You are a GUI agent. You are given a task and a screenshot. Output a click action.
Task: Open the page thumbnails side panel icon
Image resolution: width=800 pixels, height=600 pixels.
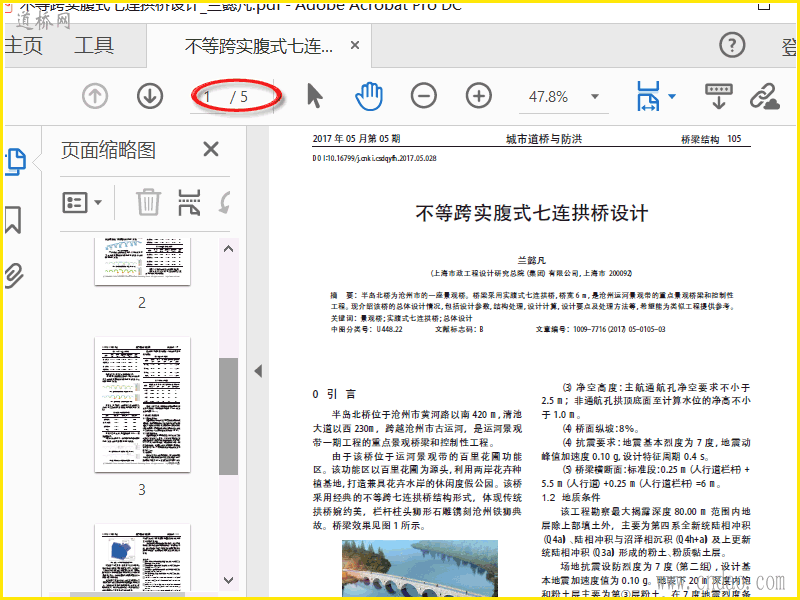pyautogui.click(x=15, y=162)
